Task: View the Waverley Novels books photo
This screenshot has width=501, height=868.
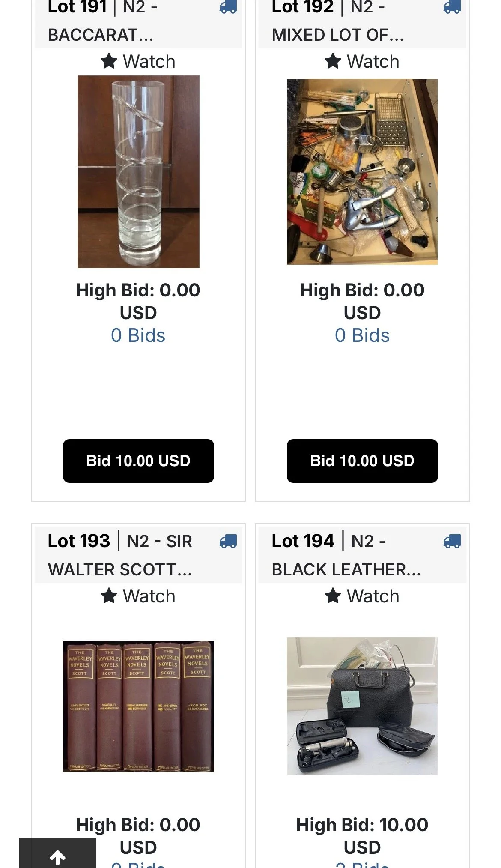Action: pos(138,706)
